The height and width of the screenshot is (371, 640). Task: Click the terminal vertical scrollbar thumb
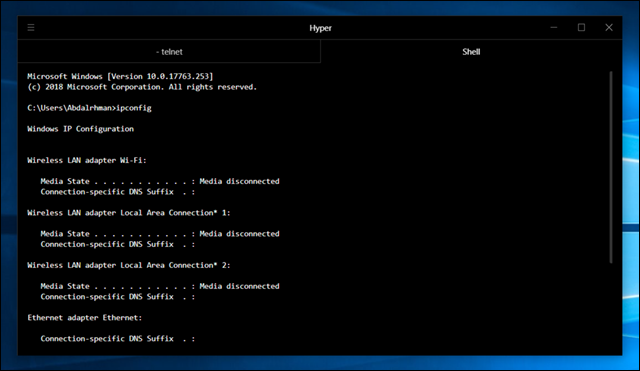pyautogui.click(x=611, y=167)
